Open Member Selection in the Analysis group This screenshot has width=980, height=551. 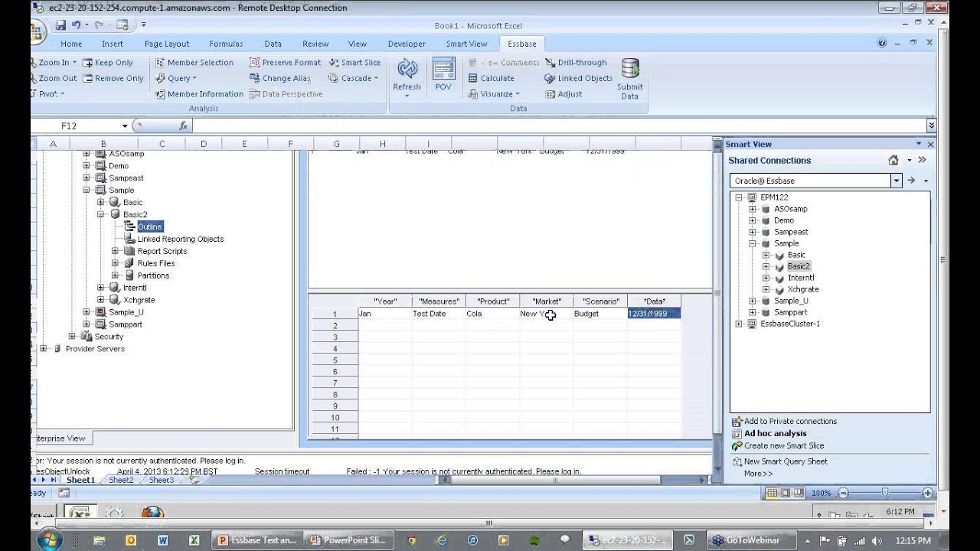tap(199, 62)
